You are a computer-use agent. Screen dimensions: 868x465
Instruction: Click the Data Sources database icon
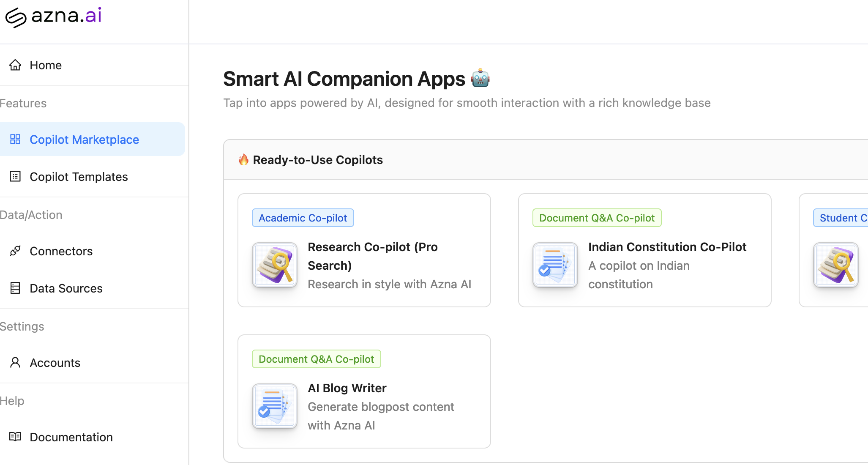(15, 288)
